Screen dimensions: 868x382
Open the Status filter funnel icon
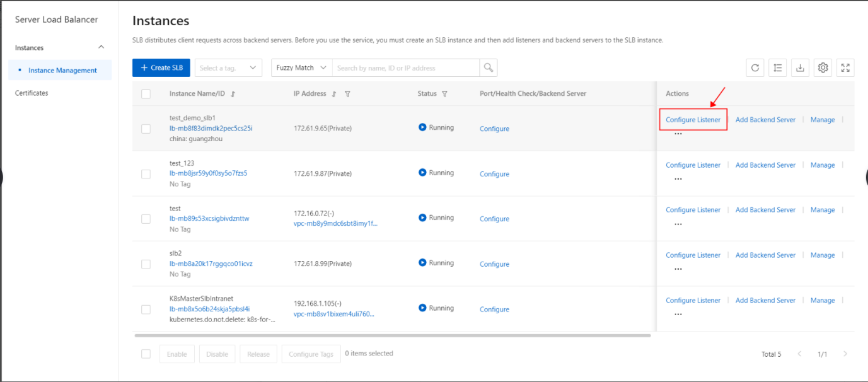(444, 94)
